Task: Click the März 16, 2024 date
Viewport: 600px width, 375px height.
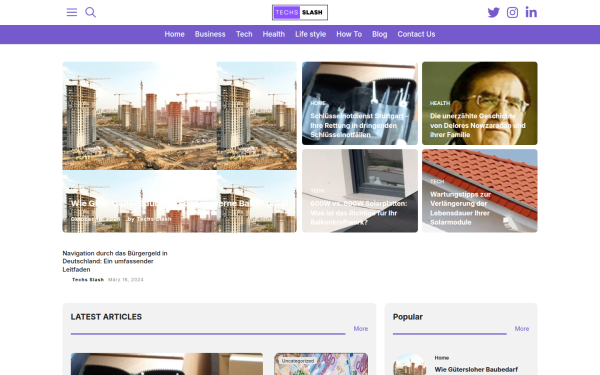Action: pyautogui.click(x=126, y=280)
